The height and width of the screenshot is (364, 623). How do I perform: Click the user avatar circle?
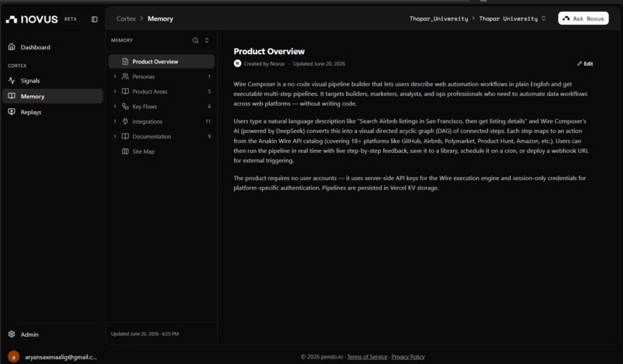(x=13, y=357)
